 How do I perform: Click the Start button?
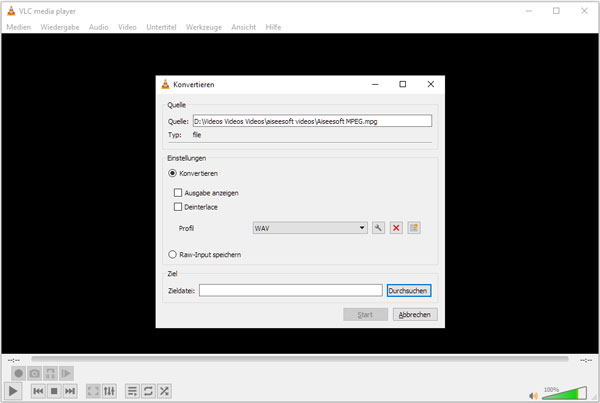(x=365, y=315)
